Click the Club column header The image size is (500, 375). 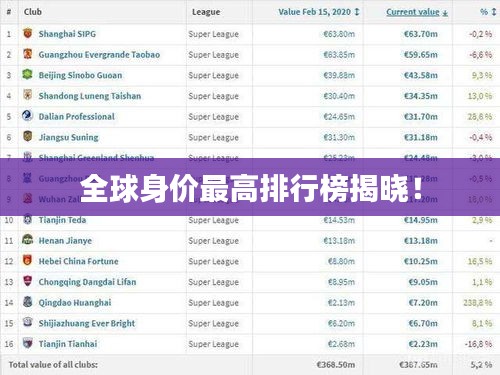33,12
